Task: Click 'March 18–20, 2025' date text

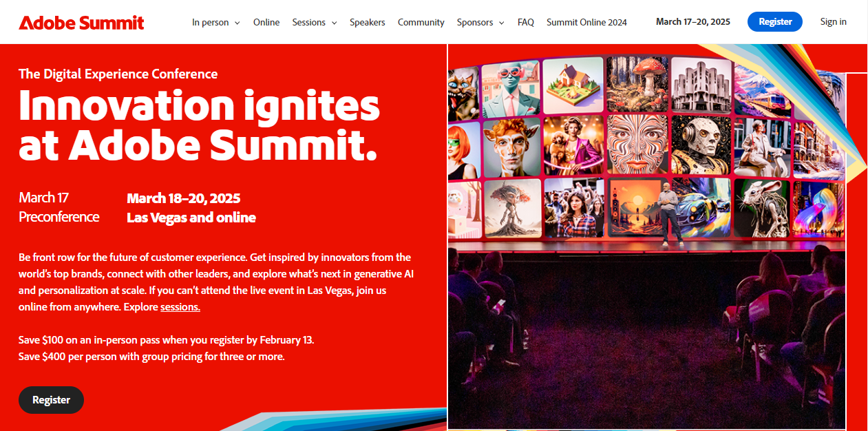Action: [184, 198]
